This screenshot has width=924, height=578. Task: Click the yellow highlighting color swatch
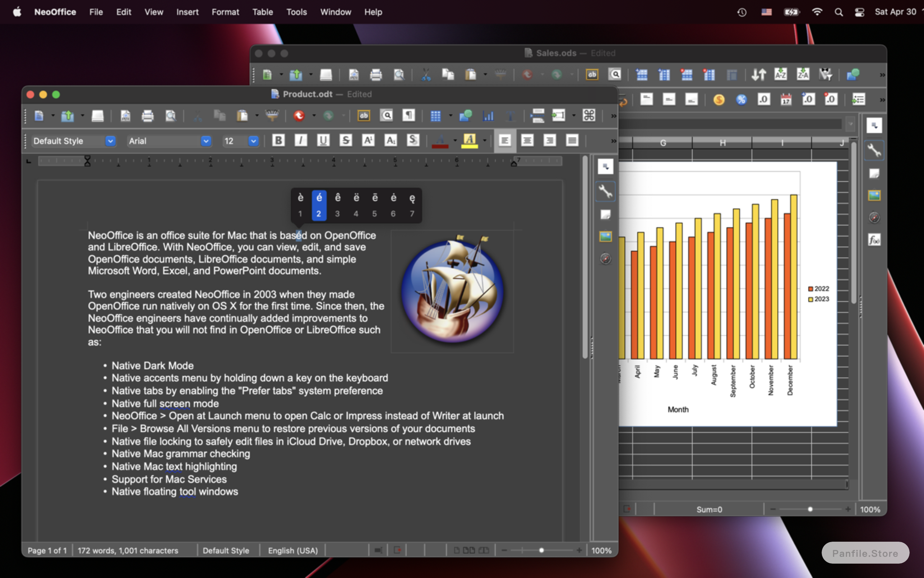tap(470, 140)
